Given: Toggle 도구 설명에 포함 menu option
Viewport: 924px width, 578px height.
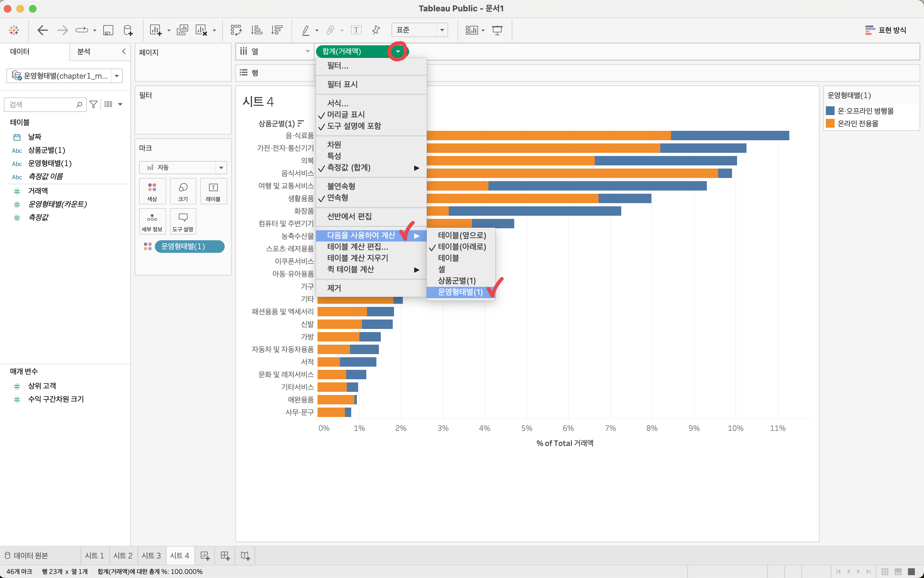Looking at the screenshot, I should click(x=354, y=126).
